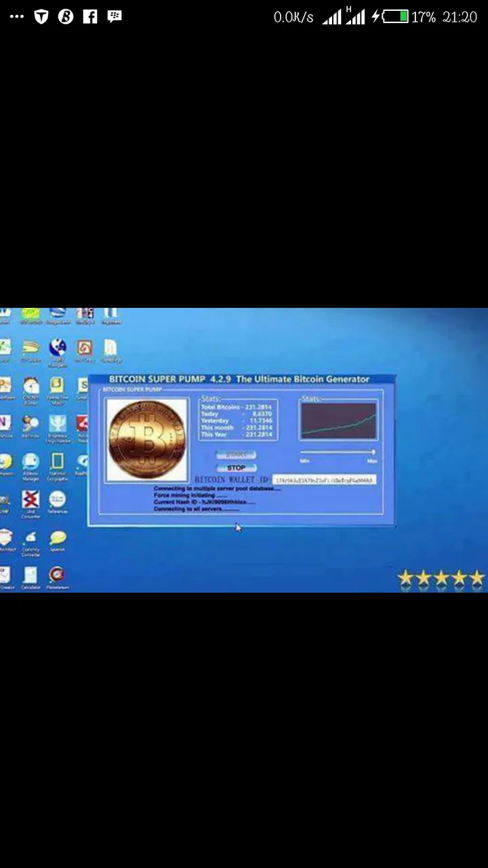The height and width of the screenshot is (868, 488).
Task: Click the 'Force mining initiating' log line
Action: (190, 495)
